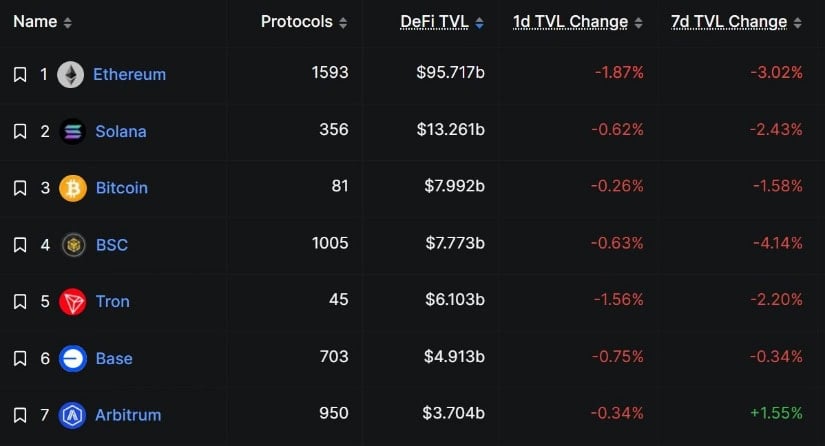Sort by 7d TVL Change arrows
Viewport: 825px width, 446px height.
pyautogui.click(x=798, y=23)
